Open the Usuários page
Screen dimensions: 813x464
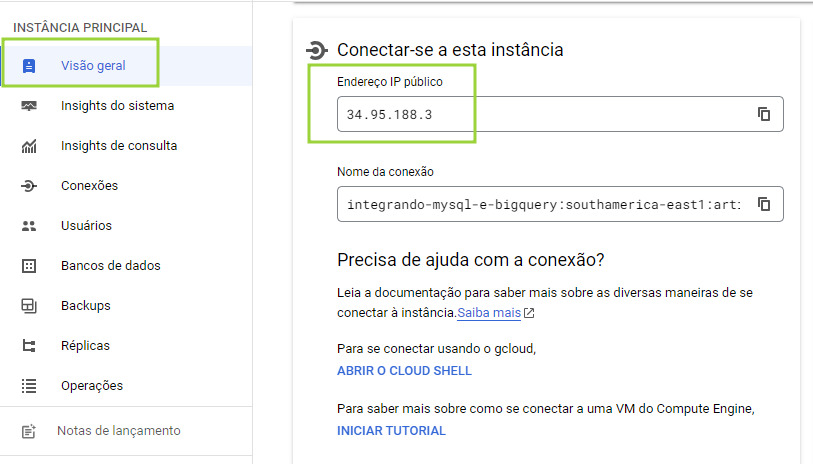(86, 226)
